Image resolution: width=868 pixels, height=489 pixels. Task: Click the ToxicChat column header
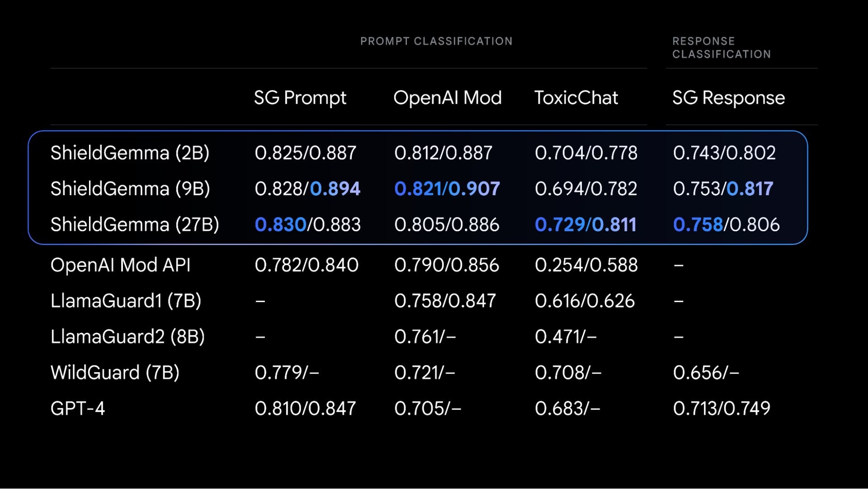[576, 97]
